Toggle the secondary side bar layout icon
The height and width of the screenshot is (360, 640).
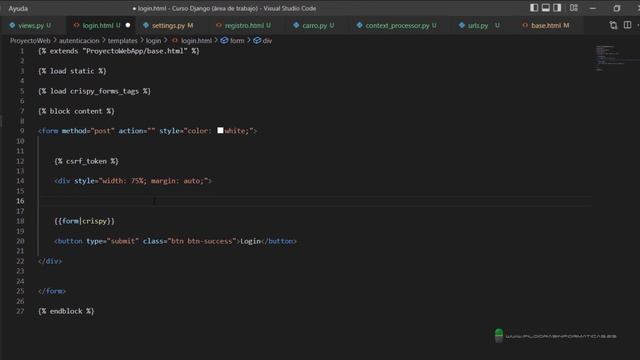click(x=557, y=8)
